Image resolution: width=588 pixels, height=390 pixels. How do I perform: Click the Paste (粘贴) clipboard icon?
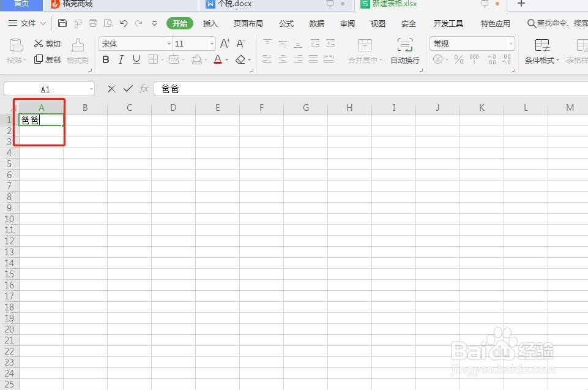pyautogui.click(x=16, y=46)
